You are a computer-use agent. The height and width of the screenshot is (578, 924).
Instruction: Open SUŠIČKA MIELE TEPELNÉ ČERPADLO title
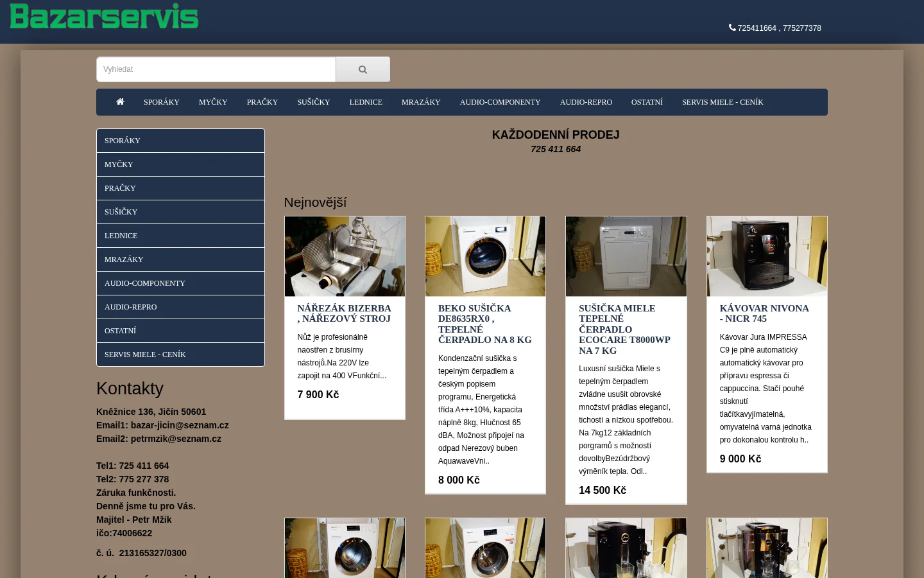[625, 329]
